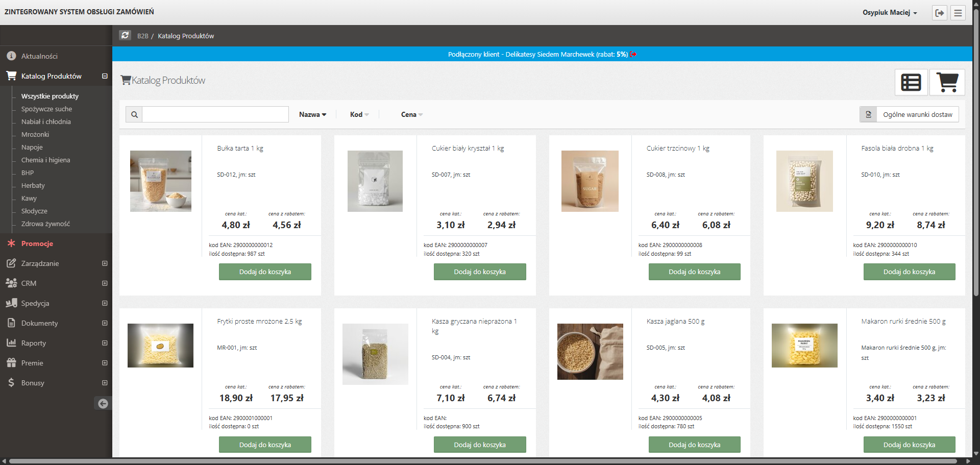
Task: Expand the CRM section in the sidebar
Action: tap(105, 283)
